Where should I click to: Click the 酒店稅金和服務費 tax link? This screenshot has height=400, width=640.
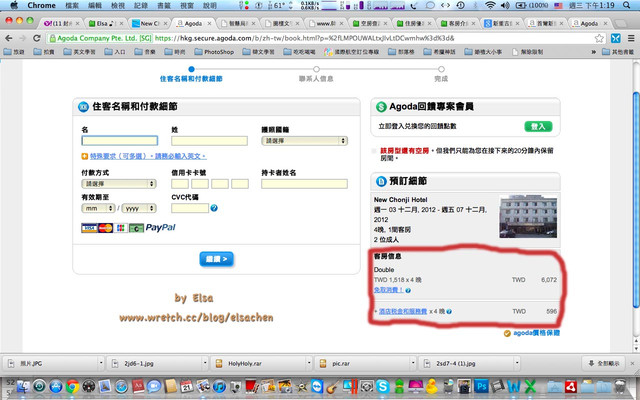click(x=403, y=311)
